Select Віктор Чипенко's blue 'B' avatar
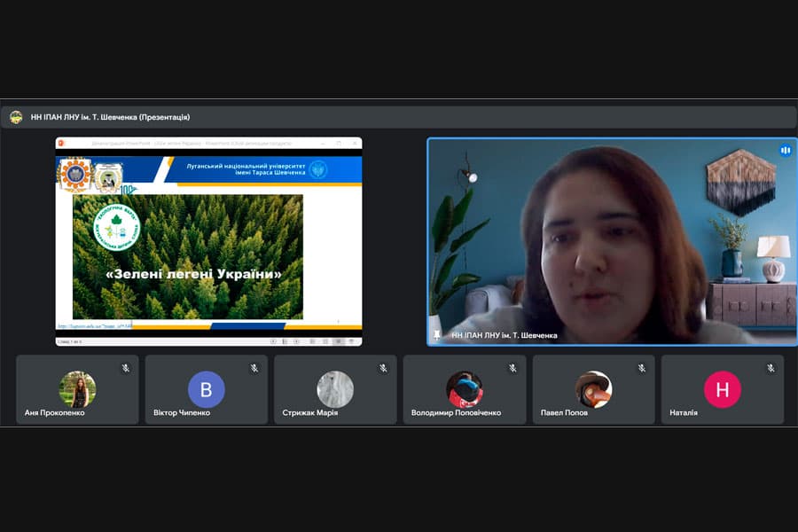The width and height of the screenshot is (798, 532). [206, 389]
